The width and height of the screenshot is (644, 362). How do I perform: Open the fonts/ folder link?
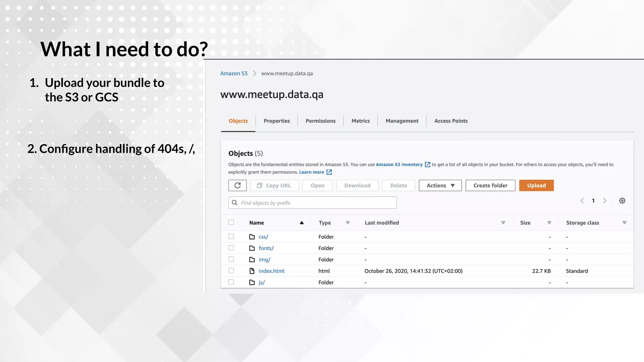click(266, 248)
